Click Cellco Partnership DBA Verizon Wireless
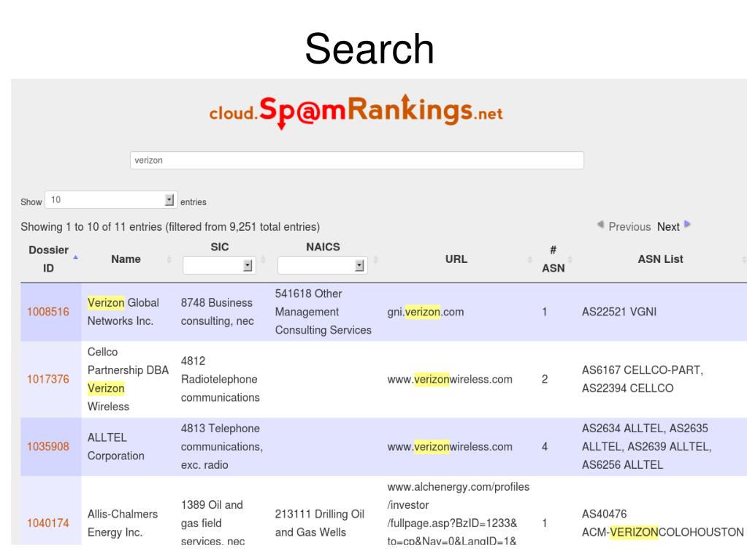 pos(129,379)
